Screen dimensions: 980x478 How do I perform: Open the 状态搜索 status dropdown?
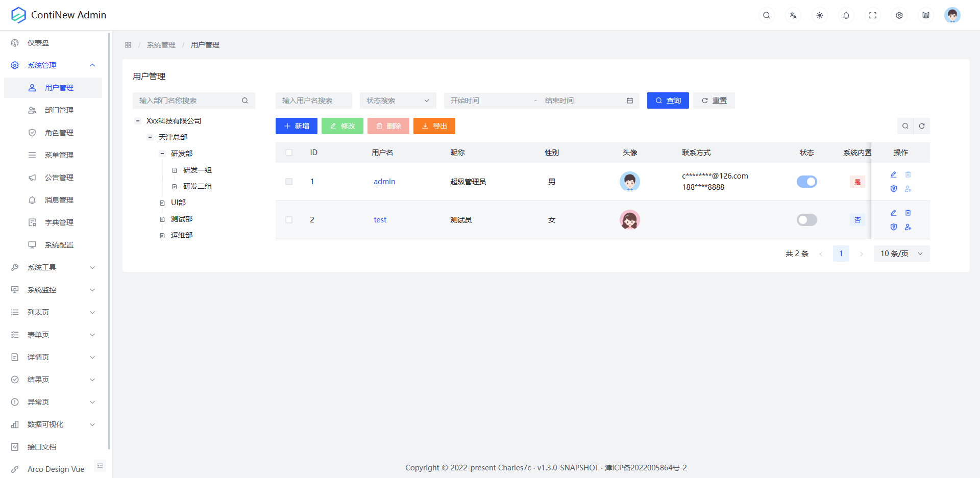[398, 100]
